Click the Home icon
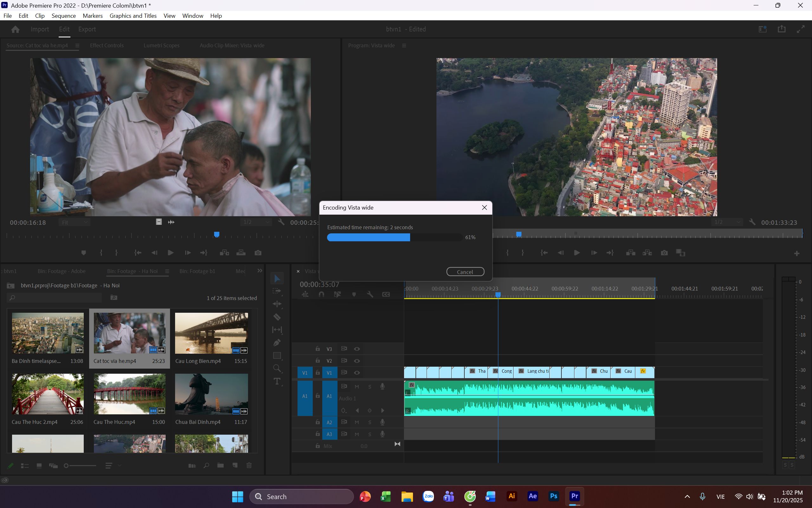 pos(15,29)
